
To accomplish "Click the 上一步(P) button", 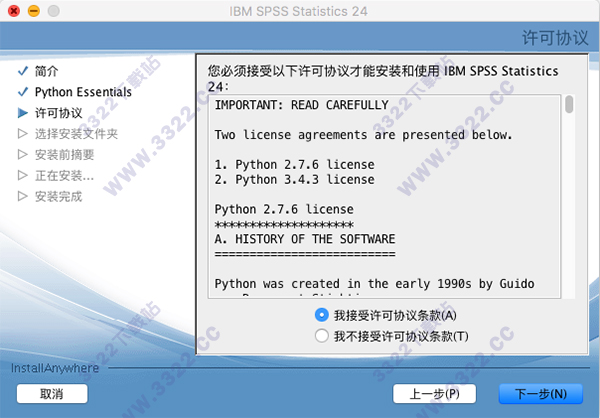I will click(434, 394).
